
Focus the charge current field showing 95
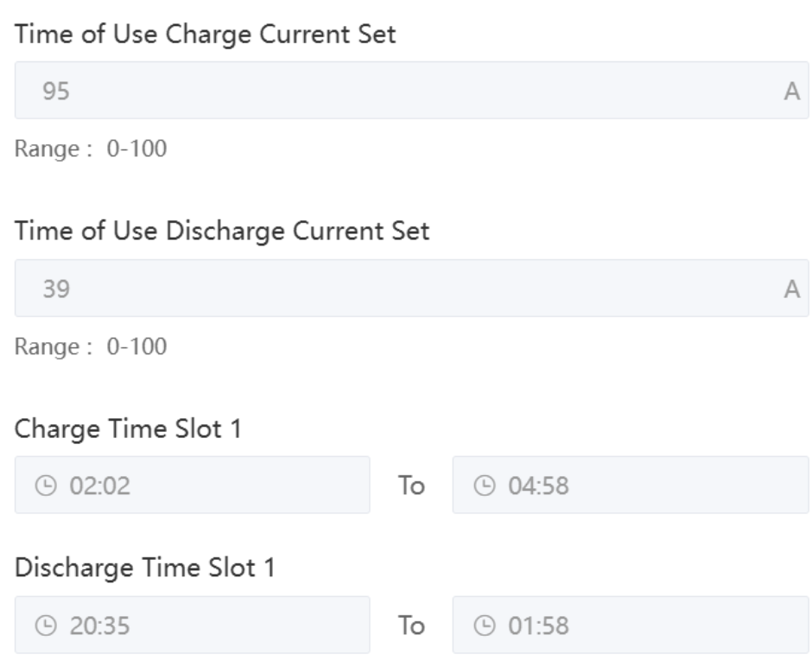397,91
